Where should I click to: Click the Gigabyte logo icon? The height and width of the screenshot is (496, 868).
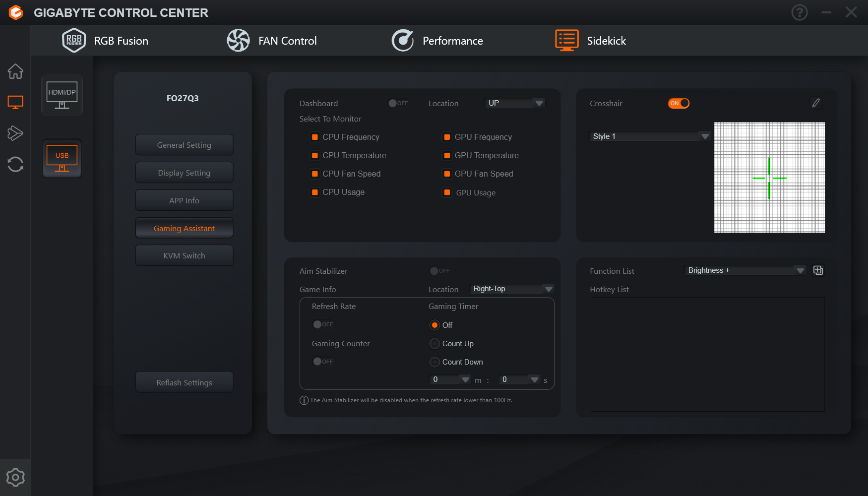point(16,12)
